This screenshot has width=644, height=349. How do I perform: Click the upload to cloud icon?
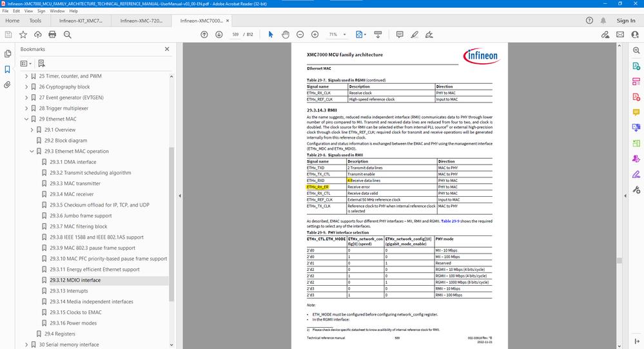coord(38,35)
